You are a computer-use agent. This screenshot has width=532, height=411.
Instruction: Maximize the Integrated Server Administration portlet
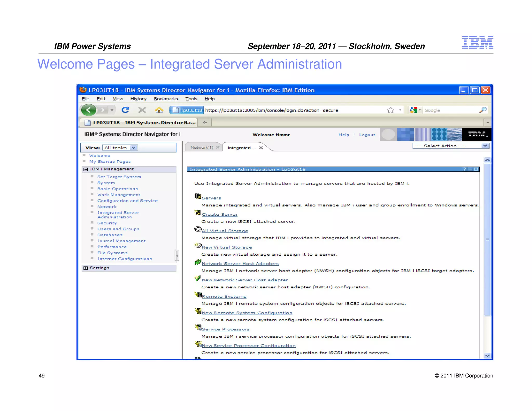(x=476, y=169)
